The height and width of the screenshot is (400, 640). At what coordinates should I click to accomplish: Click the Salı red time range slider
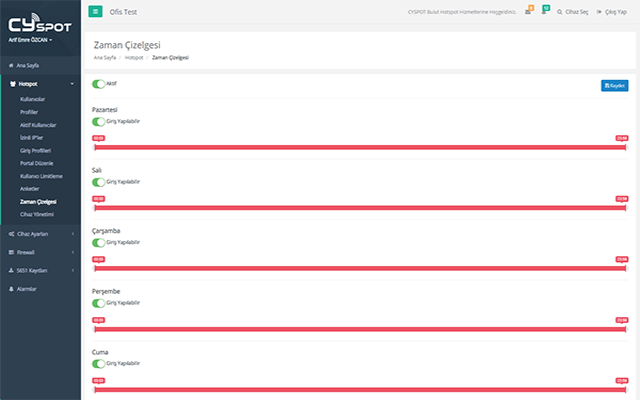(x=360, y=207)
